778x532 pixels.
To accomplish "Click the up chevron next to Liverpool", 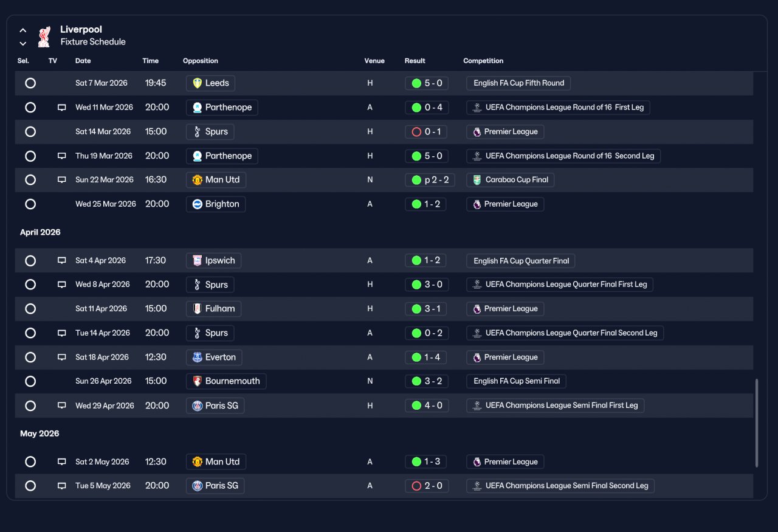I will pyautogui.click(x=23, y=30).
